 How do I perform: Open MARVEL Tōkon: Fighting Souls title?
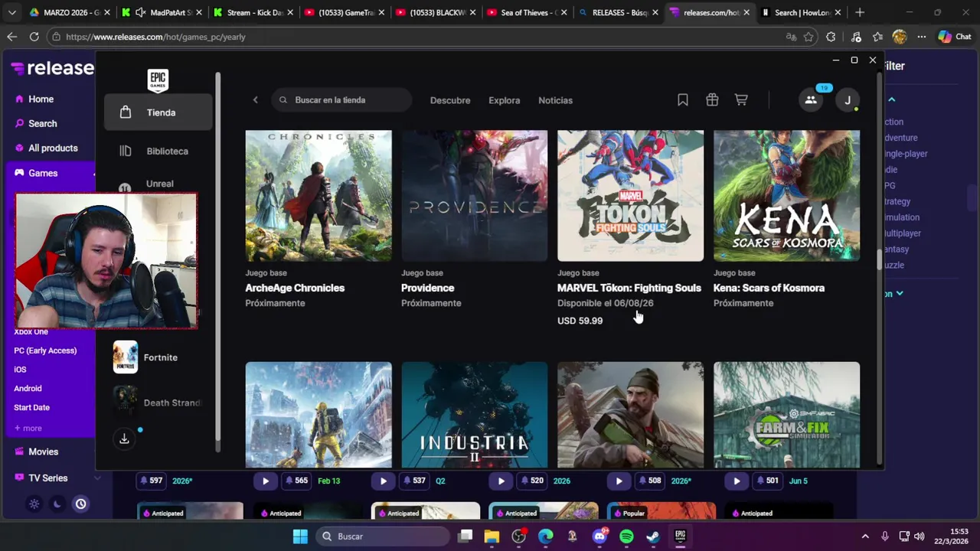pyautogui.click(x=629, y=288)
